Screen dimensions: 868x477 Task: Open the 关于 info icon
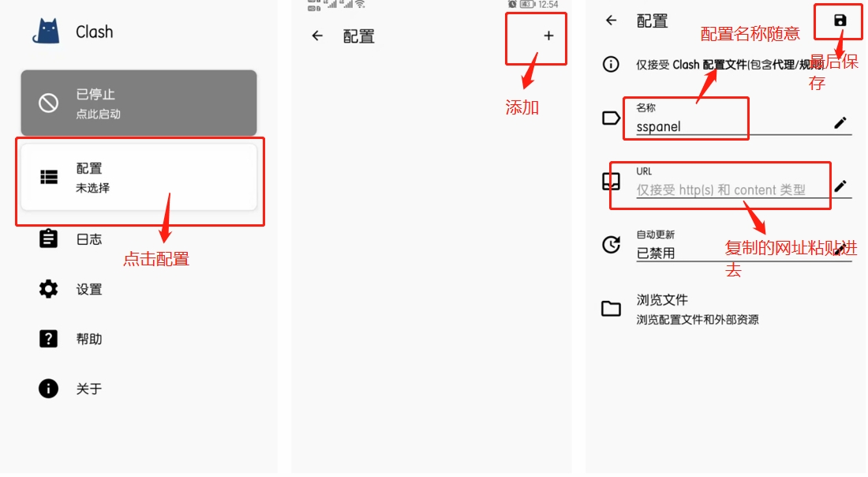point(48,389)
